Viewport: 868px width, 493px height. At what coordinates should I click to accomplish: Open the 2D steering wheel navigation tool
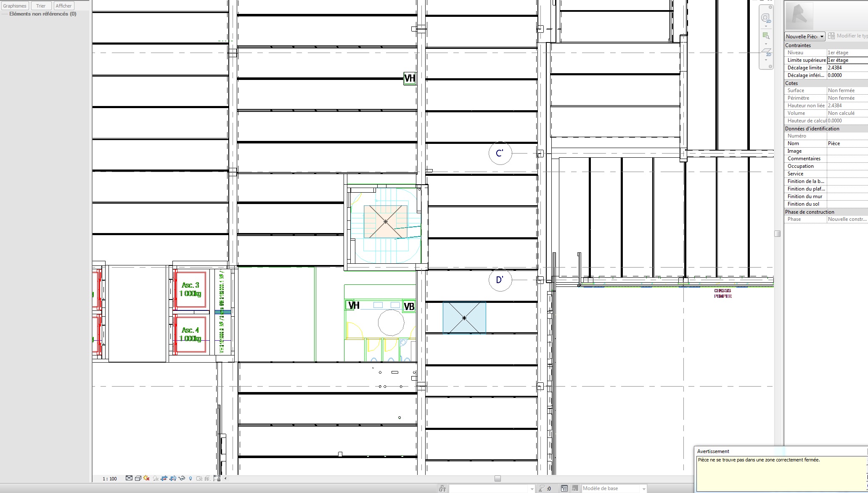click(x=765, y=18)
